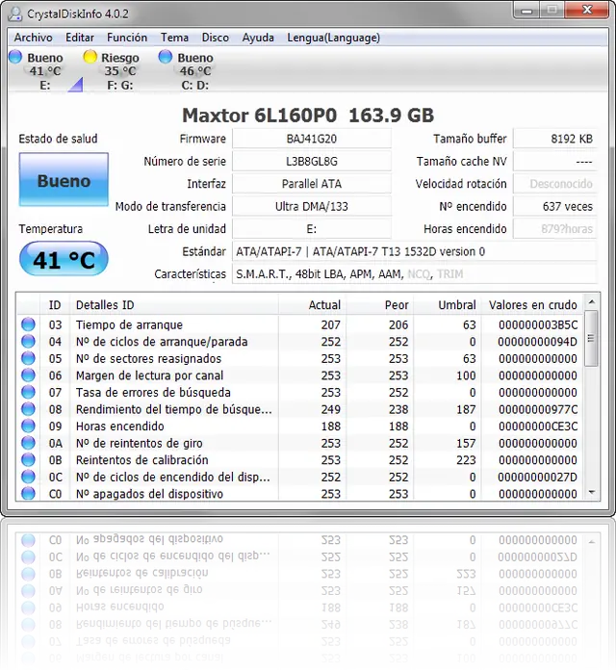This screenshot has height=672, width=616.
Task: Click the Nº encendido 637 veces field
Action: (554, 207)
